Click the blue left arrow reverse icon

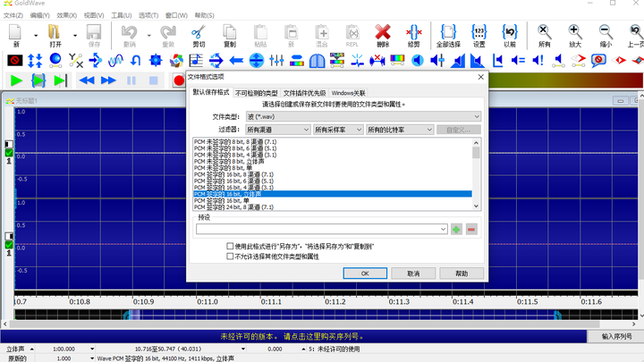tap(236, 61)
